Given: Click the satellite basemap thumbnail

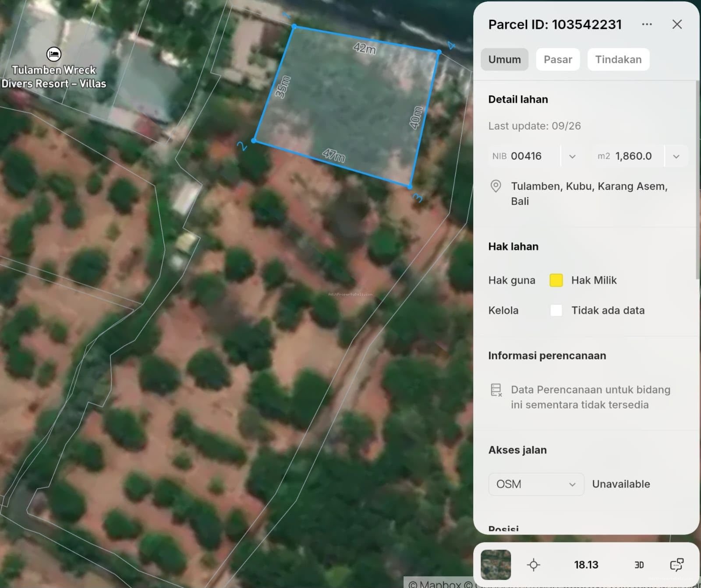Looking at the screenshot, I should point(496,565).
